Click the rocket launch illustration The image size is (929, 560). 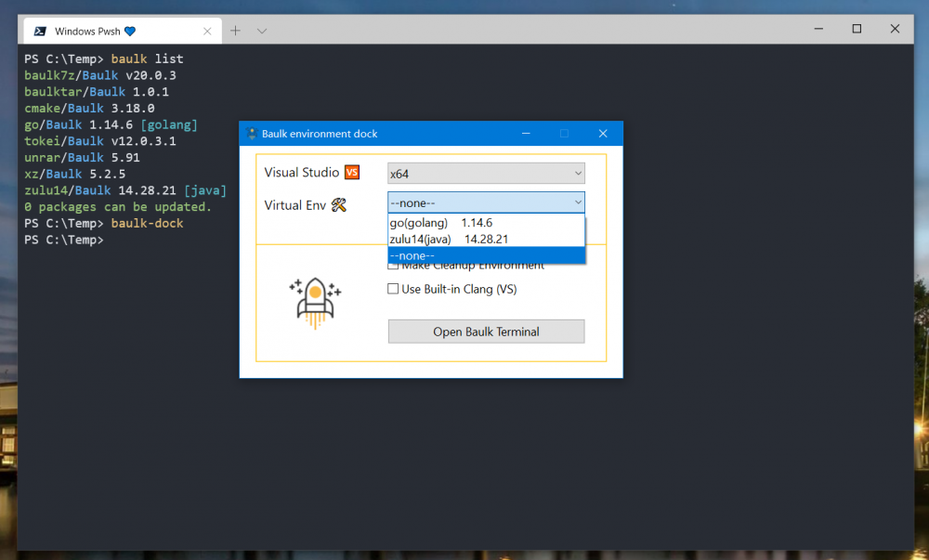315,303
